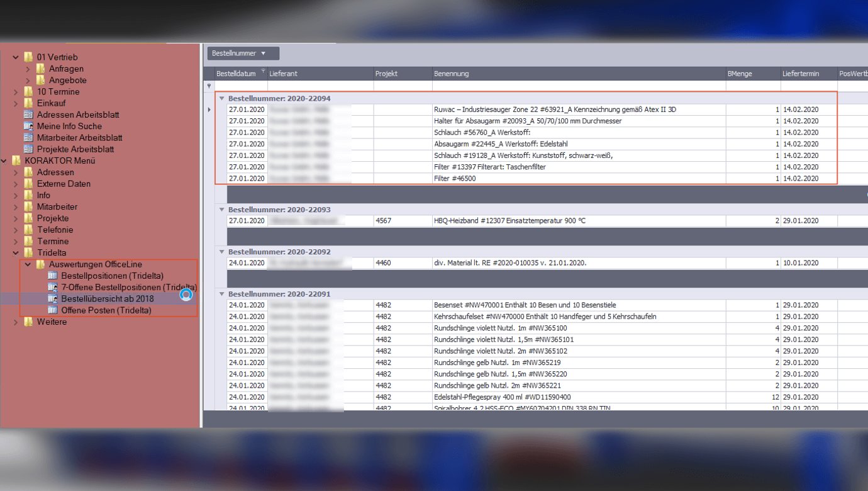
Task: Click the Lieferant filter row input cell
Action: tap(320, 86)
